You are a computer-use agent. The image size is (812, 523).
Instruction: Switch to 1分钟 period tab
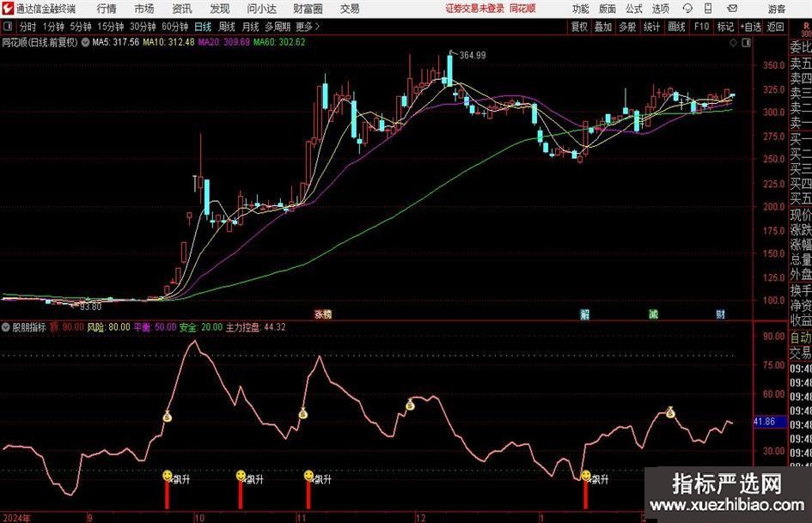pyautogui.click(x=53, y=27)
